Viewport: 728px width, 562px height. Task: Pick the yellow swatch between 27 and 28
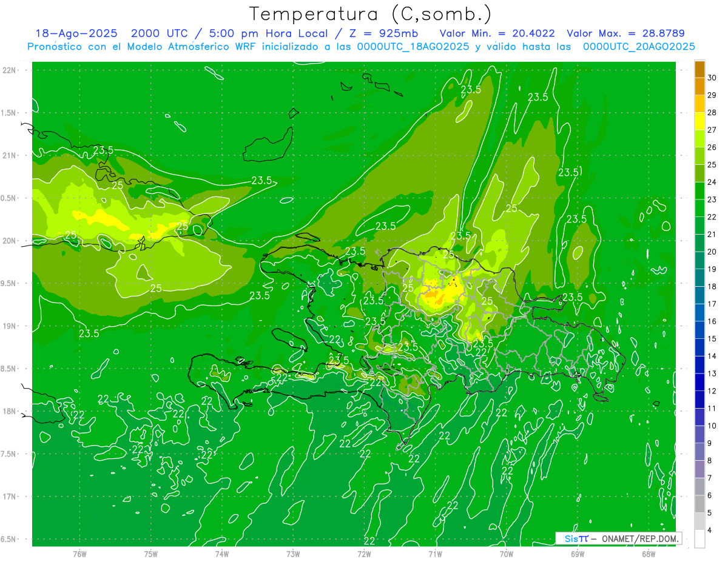pyautogui.click(x=699, y=121)
